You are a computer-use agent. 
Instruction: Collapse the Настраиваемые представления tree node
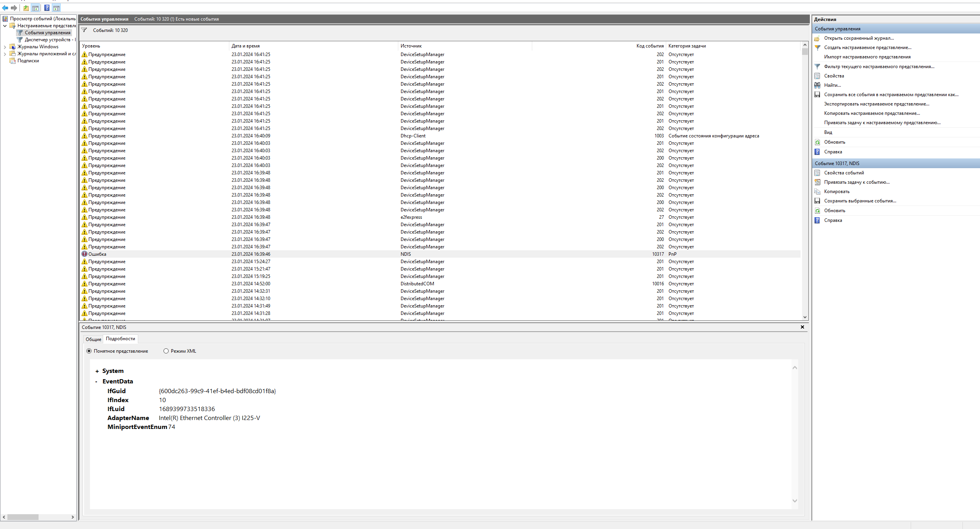click(x=5, y=26)
